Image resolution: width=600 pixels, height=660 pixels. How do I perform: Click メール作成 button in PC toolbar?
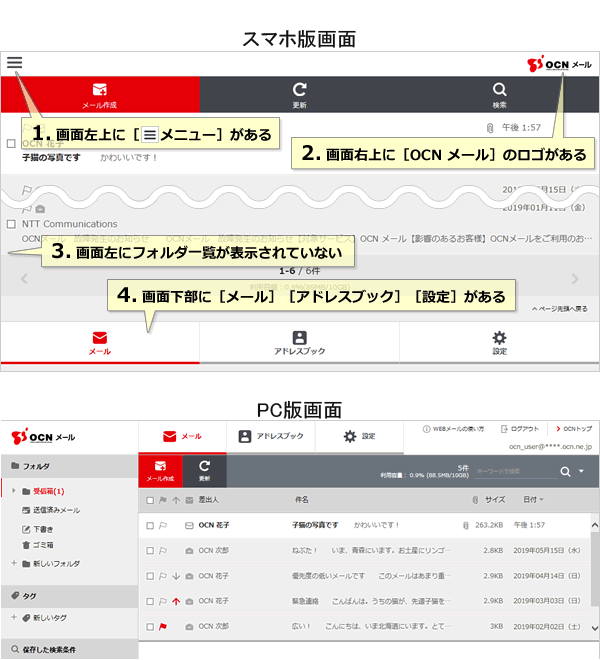160,471
